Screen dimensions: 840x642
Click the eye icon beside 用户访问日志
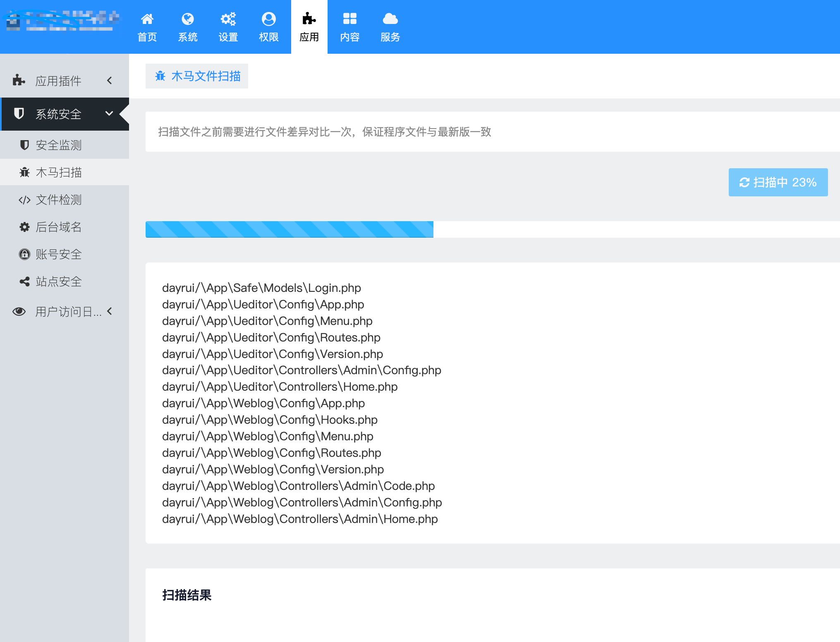(19, 311)
